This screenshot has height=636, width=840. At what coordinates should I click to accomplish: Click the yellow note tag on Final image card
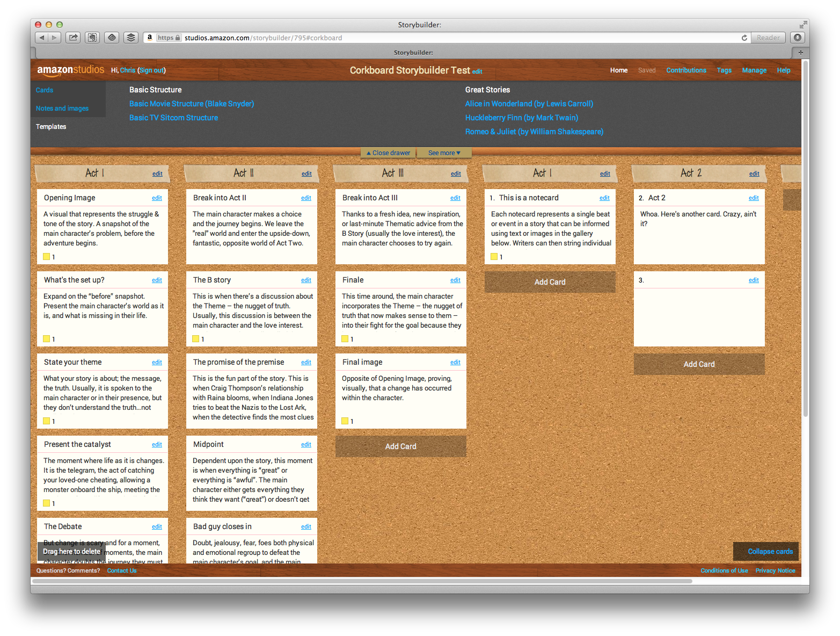(345, 421)
